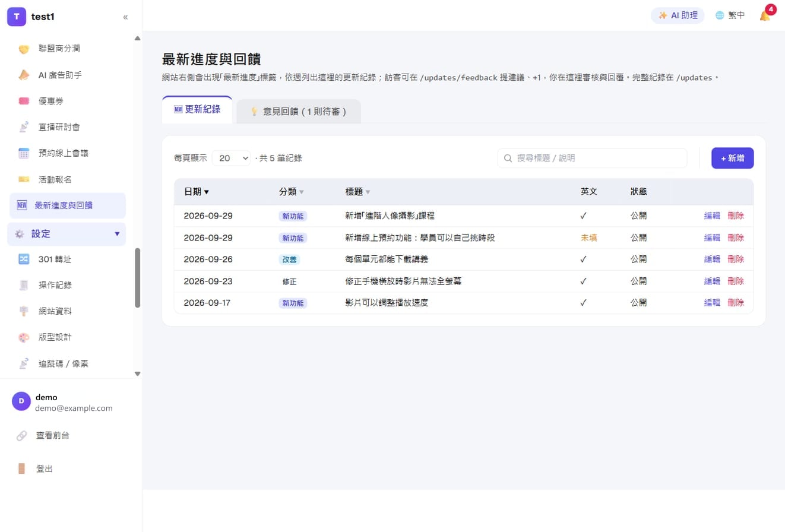The height and width of the screenshot is (532, 785).
Task: Click the purple T workspace logo
Action: coord(17,17)
